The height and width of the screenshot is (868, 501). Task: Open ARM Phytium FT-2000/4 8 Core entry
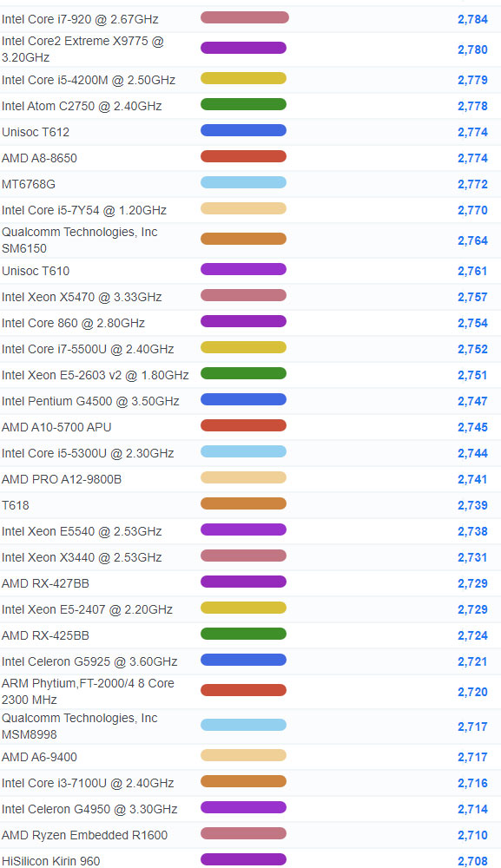tap(88, 692)
